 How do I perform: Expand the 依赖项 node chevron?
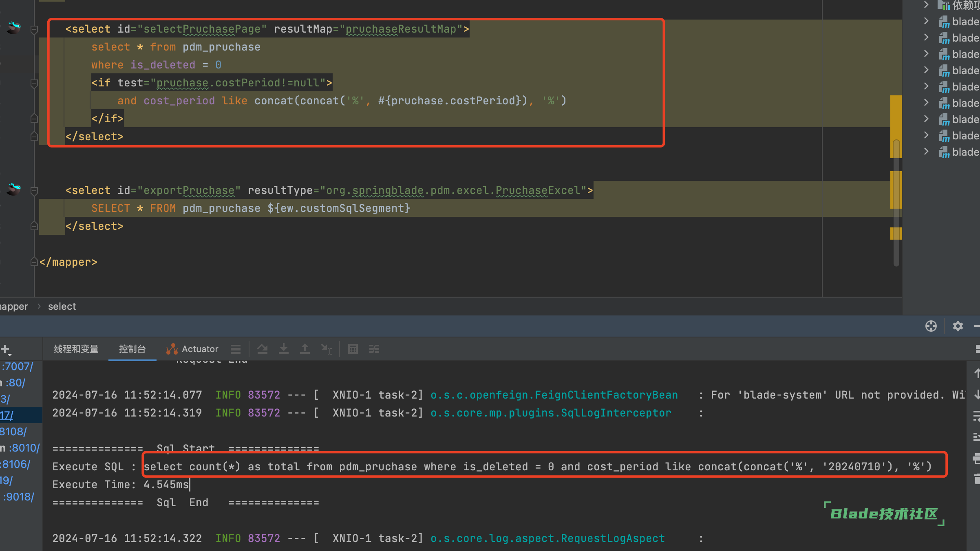click(x=926, y=5)
